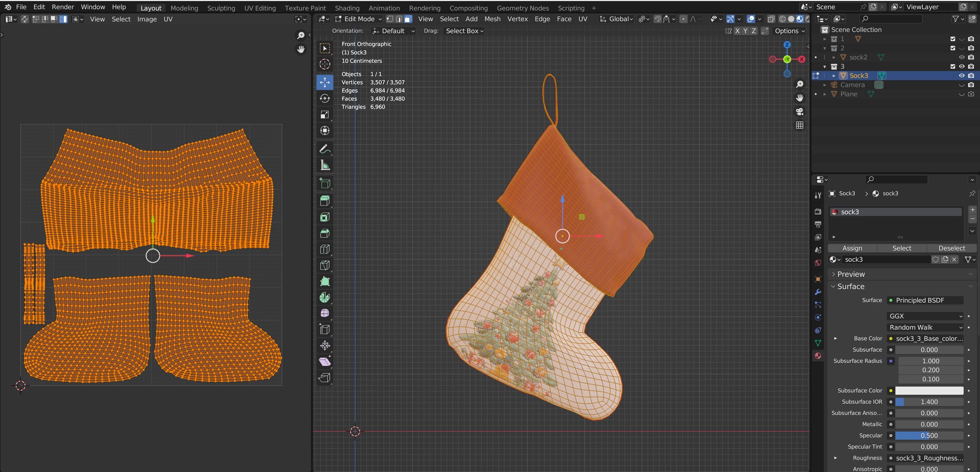
Task: Choose the Annotate pencil tool
Action: [325, 149]
